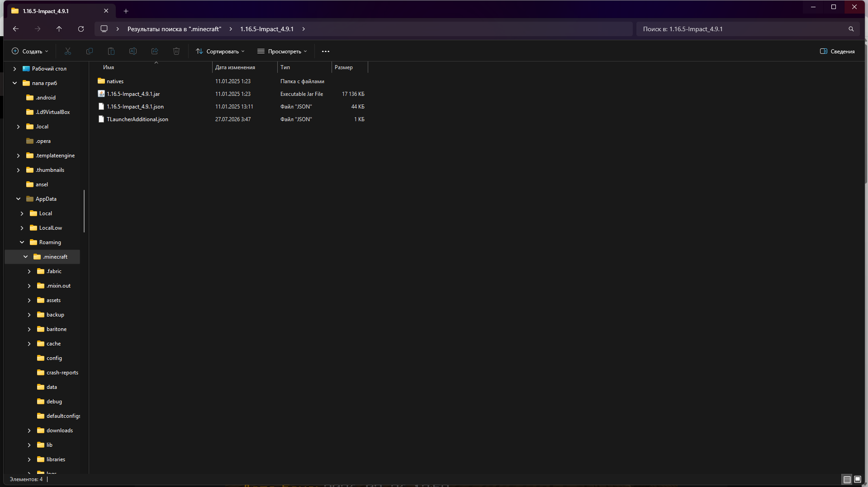Expand the Local folder node
This screenshot has height=487, width=868.
point(22,213)
